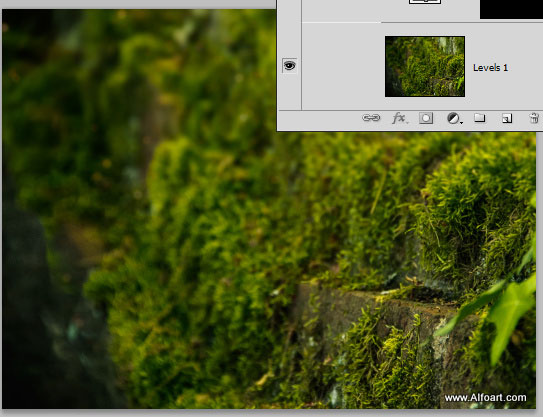Screen dimensions: 543x417
Task: Hide the Levels 1 layer visibility eye
Action: click(x=290, y=65)
